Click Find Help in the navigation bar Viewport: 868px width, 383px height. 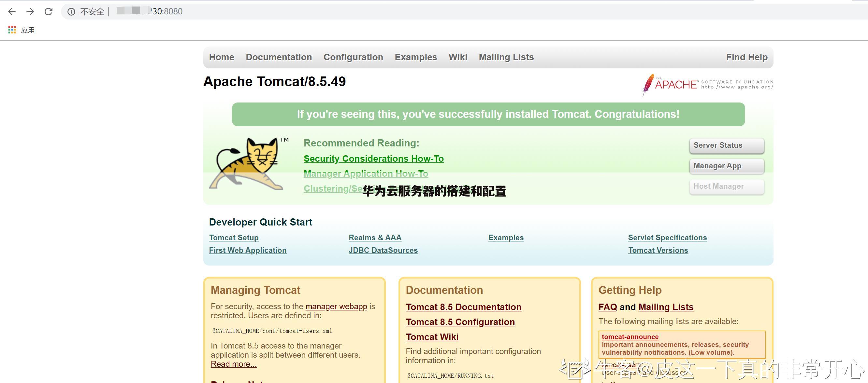pos(747,57)
